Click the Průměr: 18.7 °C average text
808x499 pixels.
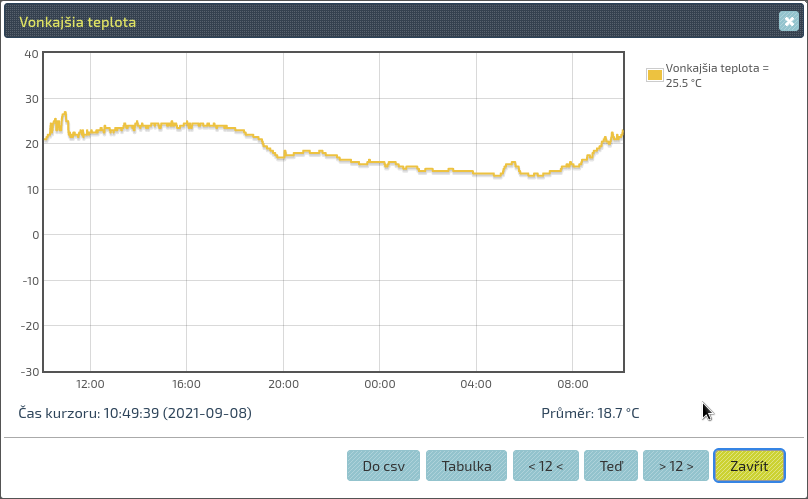590,413
